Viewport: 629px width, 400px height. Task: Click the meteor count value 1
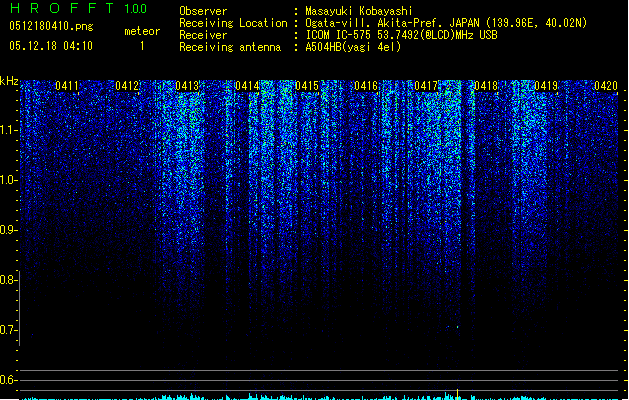click(142, 46)
